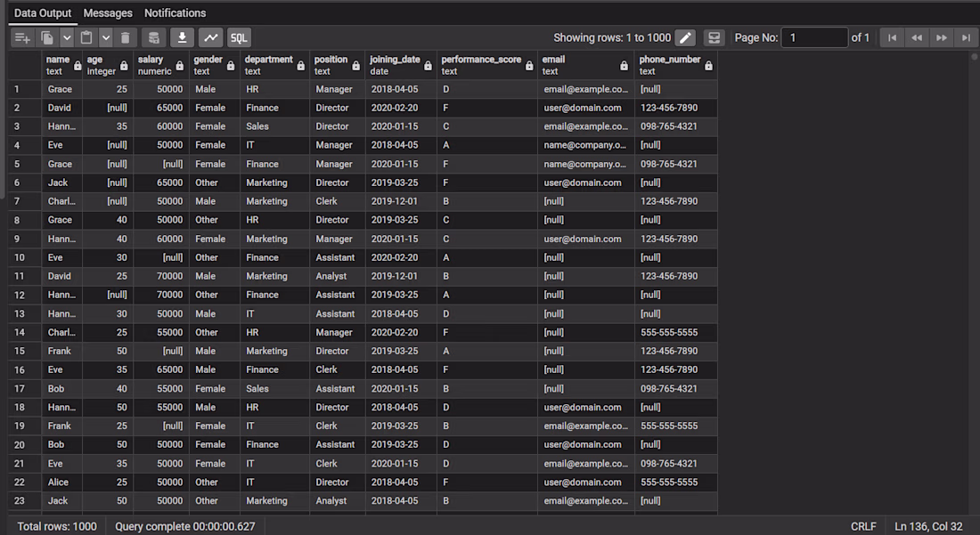Image resolution: width=980 pixels, height=535 pixels.
Task: Download query results as a file
Action: (182, 37)
